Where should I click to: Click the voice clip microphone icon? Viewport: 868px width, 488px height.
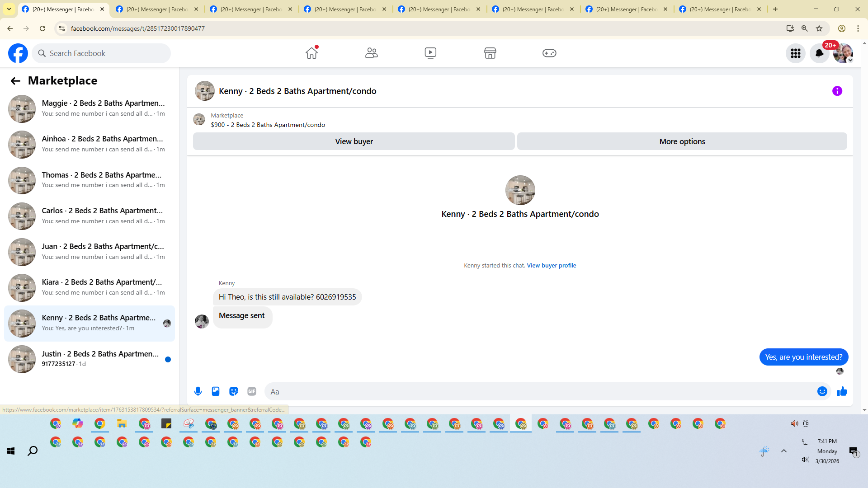click(x=198, y=391)
